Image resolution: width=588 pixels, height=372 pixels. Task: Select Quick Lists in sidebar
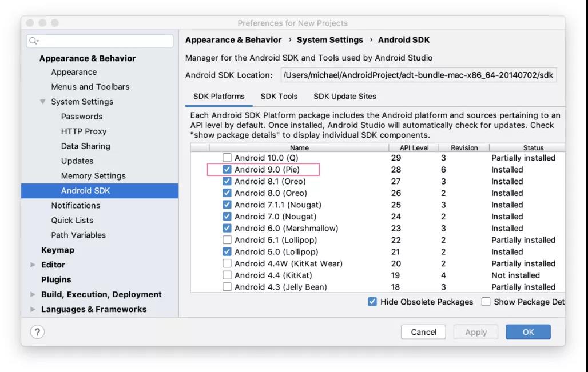tap(73, 220)
